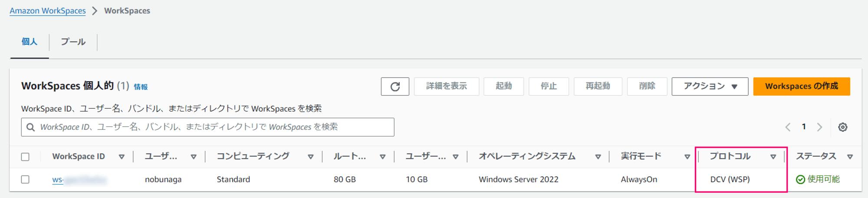Click the 詳細を表示 button
Screen dimensions: 868x198
click(447, 86)
